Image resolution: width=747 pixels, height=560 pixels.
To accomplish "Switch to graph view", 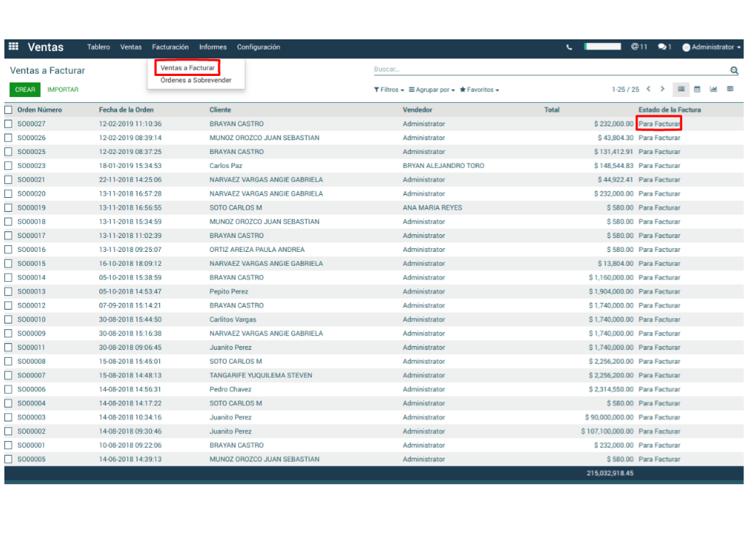I will click(x=713, y=89).
